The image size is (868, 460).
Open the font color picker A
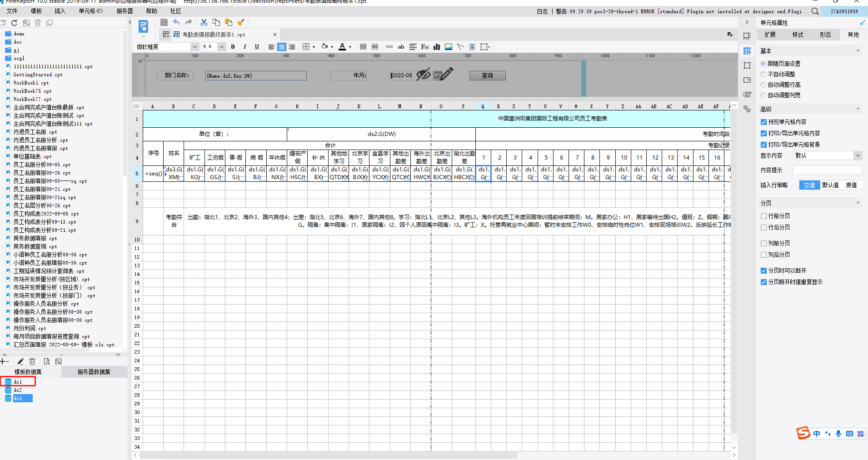point(342,47)
